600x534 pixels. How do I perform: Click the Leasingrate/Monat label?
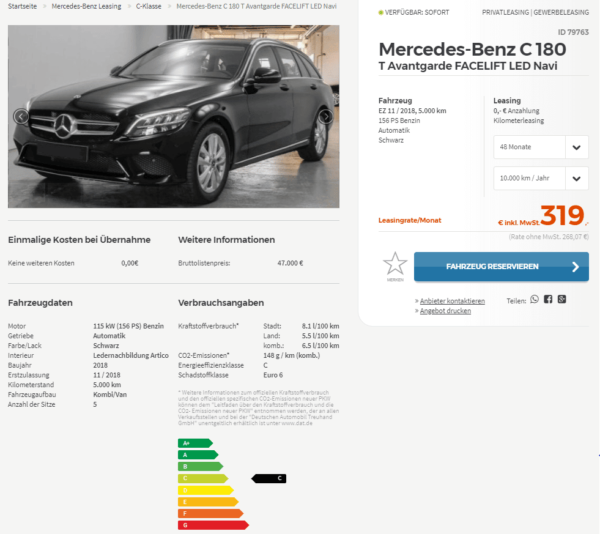[410, 220]
